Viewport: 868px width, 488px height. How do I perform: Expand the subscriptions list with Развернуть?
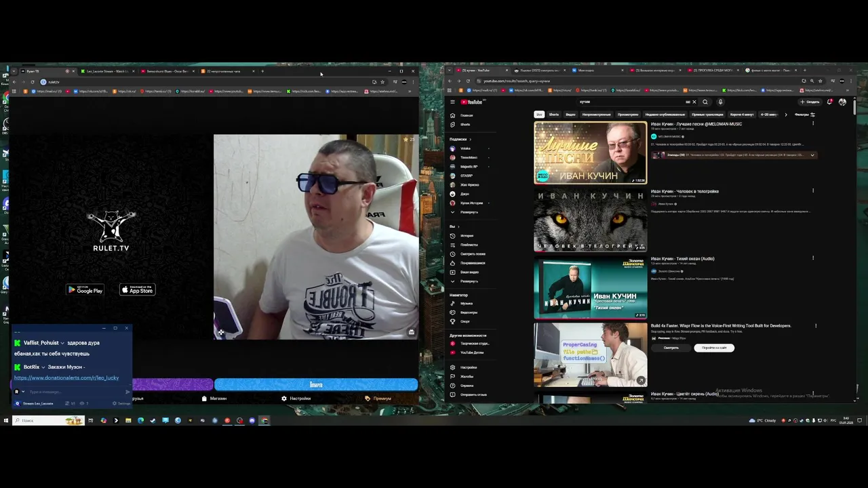[x=468, y=212]
